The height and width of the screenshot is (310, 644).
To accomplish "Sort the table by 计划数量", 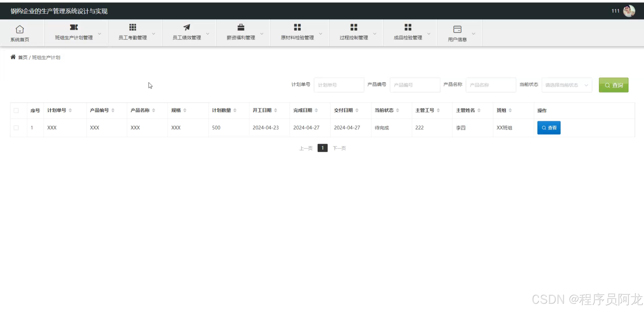I will click(235, 110).
